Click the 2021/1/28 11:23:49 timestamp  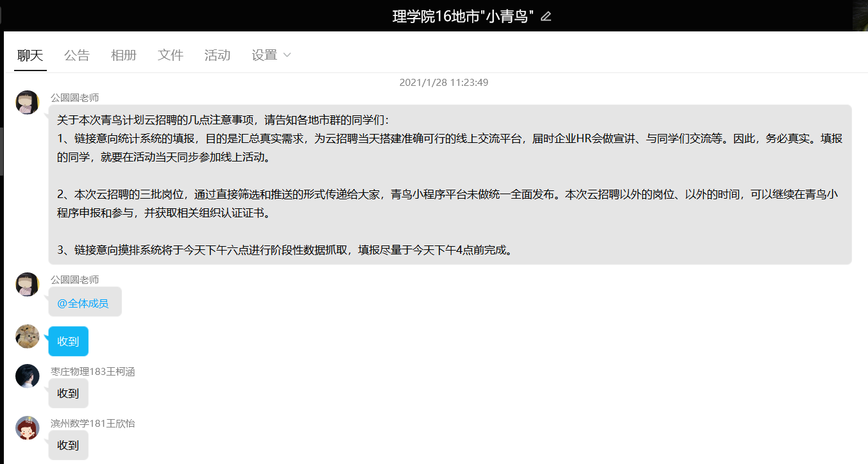444,83
